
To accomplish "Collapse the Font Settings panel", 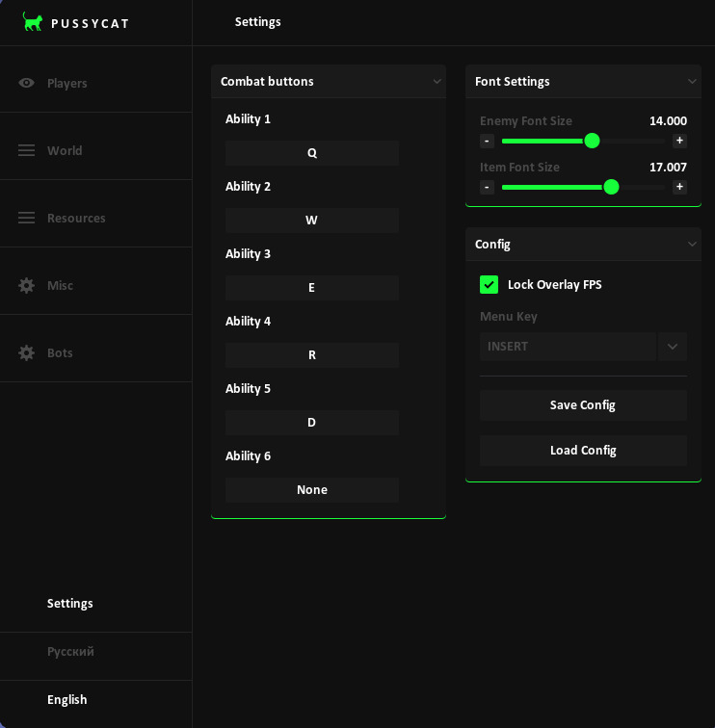I will [x=692, y=81].
